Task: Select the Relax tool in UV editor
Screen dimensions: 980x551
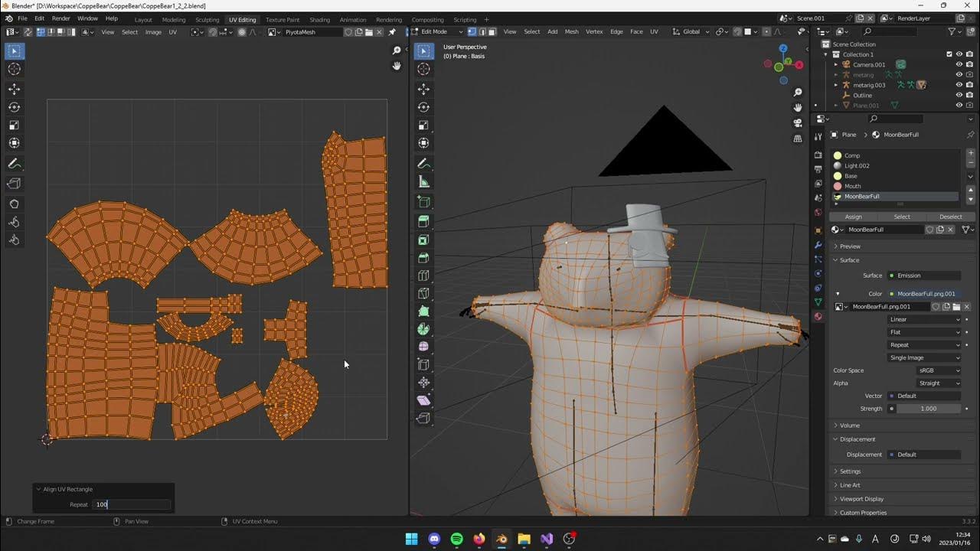Action: pyautogui.click(x=15, y=222)
